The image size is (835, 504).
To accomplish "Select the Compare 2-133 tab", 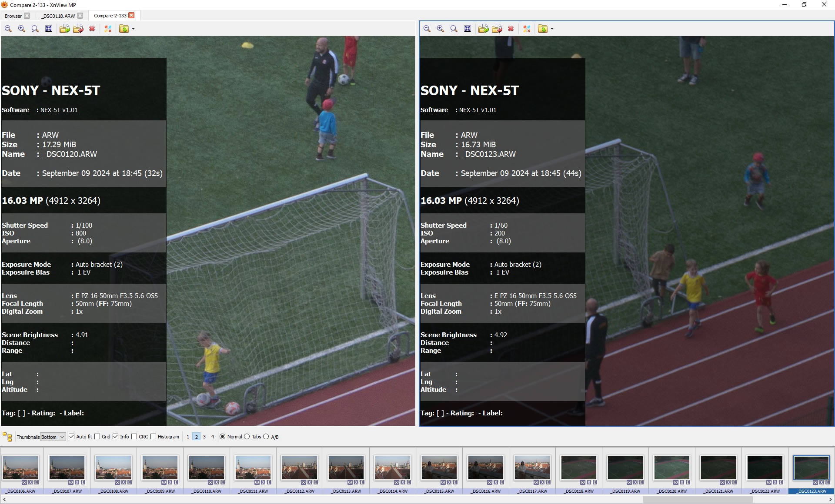I will pyautogui.click(x=110, y=16).
